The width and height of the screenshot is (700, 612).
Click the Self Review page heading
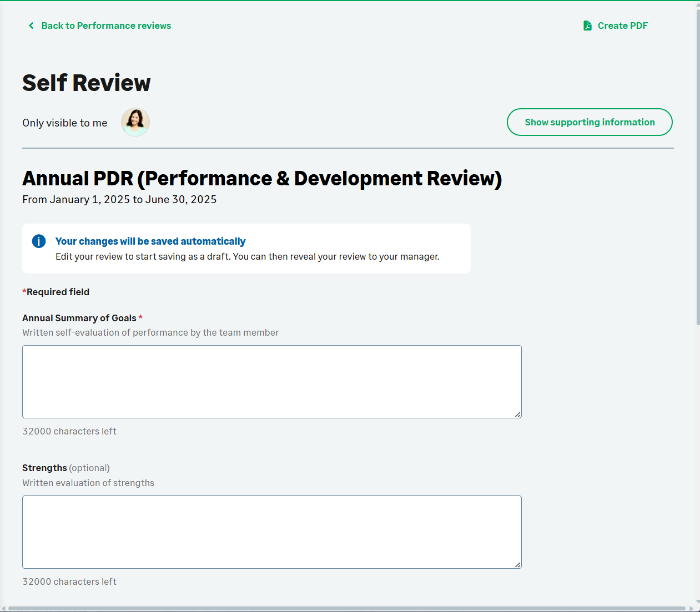pos(86,83)
